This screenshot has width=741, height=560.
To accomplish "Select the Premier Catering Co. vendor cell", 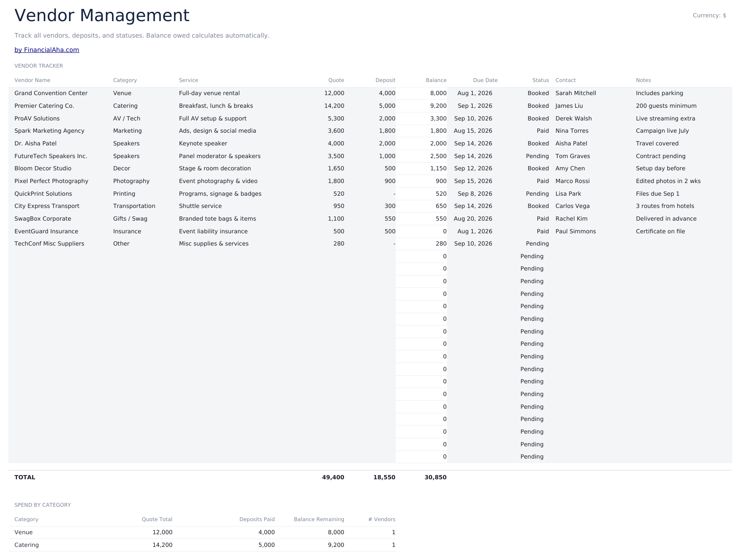I will point(44,106).
